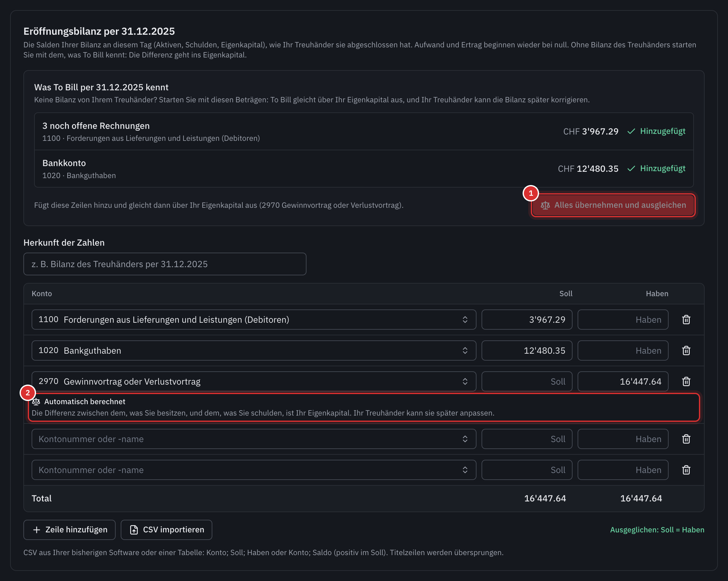
Task: Click the CHF 3'967.29 amount
Action: pyautogui.click(x=591, y=132)
